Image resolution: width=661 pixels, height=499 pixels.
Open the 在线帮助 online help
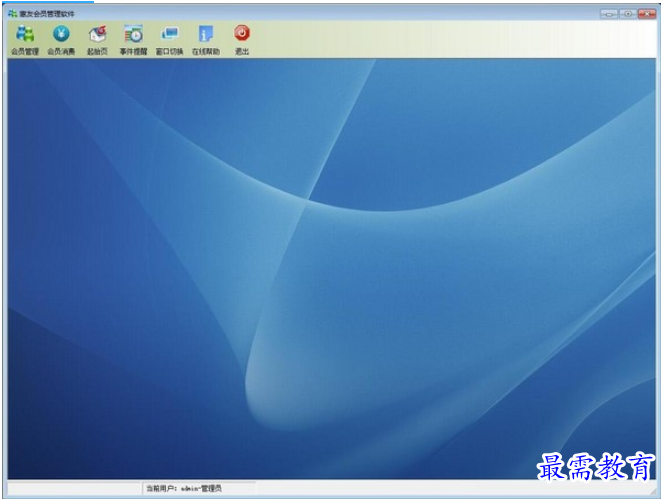[x=206, y=40]
